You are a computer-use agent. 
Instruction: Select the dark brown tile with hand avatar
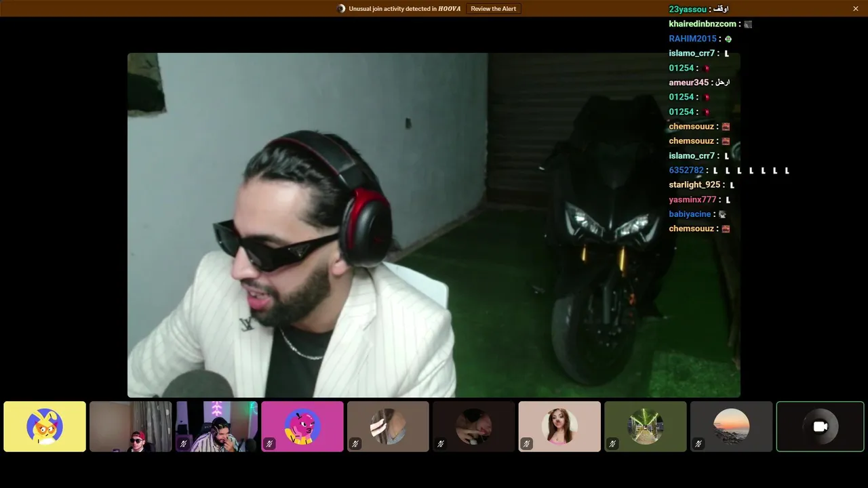[474, 426]
